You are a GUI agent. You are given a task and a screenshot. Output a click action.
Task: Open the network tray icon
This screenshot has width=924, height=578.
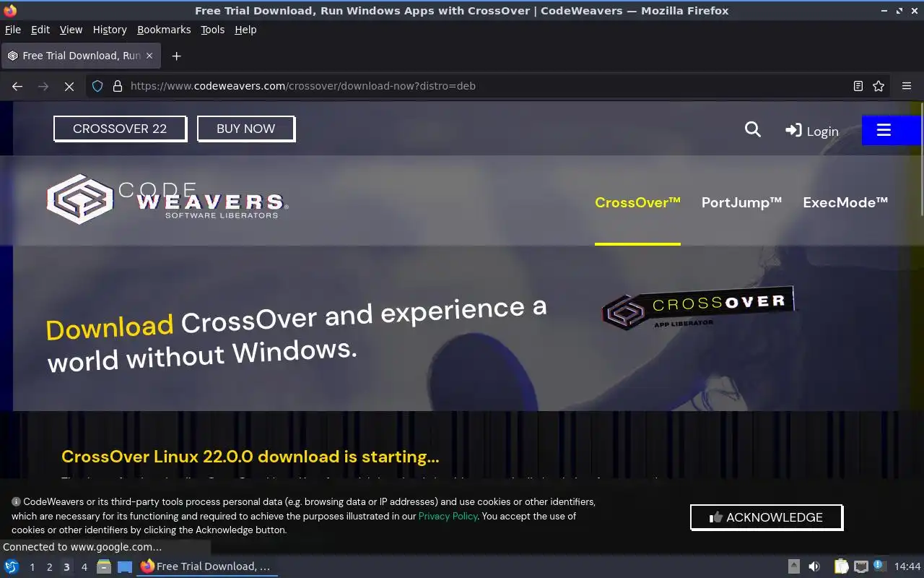coord(860,566)
